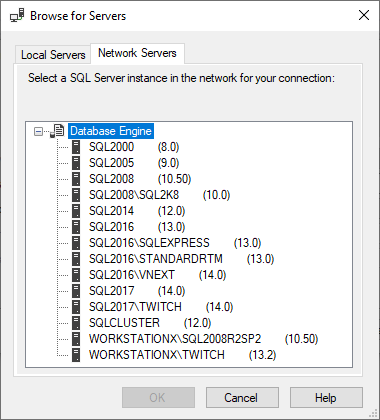Select WORKSTATIONX\SQL2008R2SP2 (10.50) instance
The image size is (380, 420).
point(204,339)
